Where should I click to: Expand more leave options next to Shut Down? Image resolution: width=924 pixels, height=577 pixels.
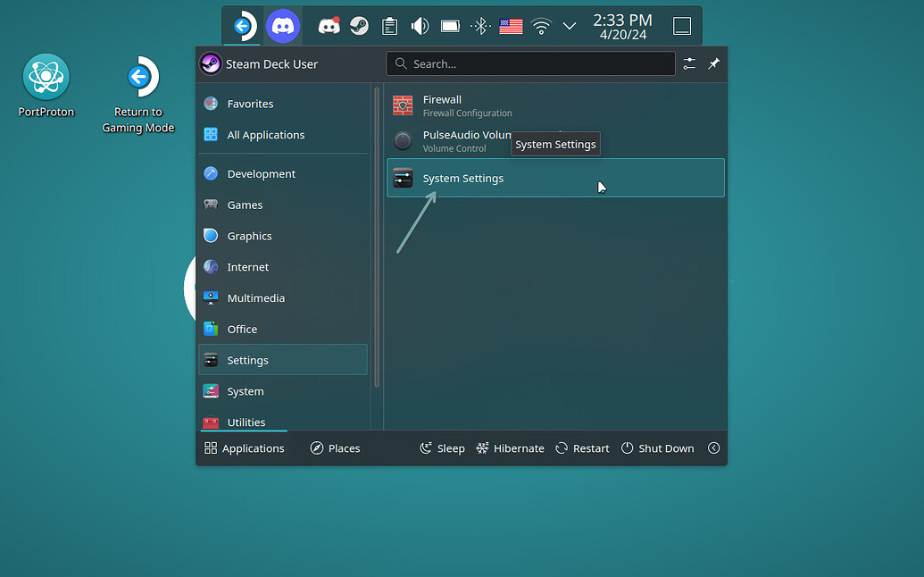713,447
